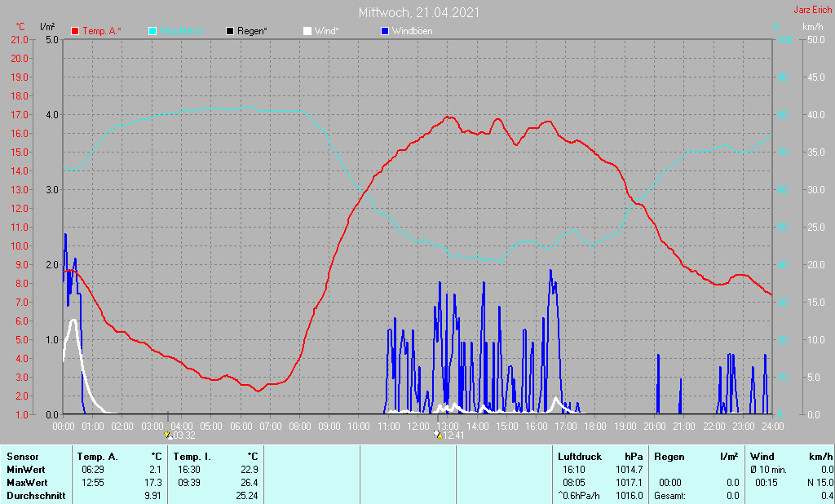Select the cyan Feuchte A. legend swatch
Viewport: 835px width, 504px height.
pos(152,31)
